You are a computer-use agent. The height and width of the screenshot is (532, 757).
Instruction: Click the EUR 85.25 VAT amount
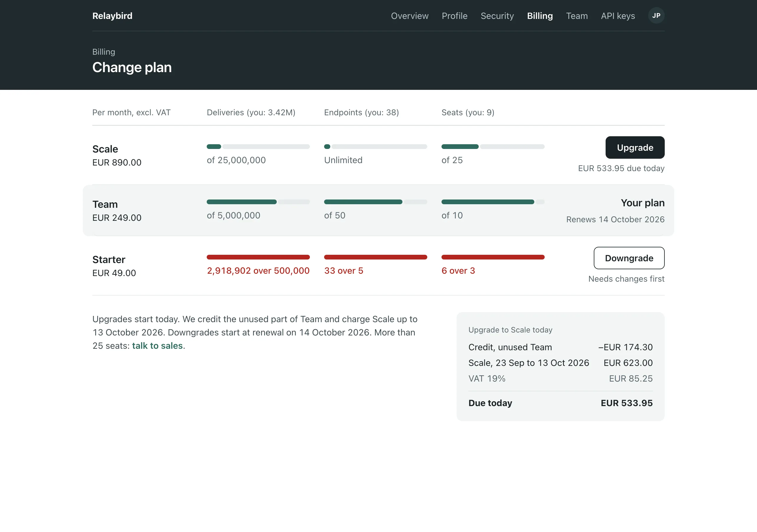click(631, 379)
